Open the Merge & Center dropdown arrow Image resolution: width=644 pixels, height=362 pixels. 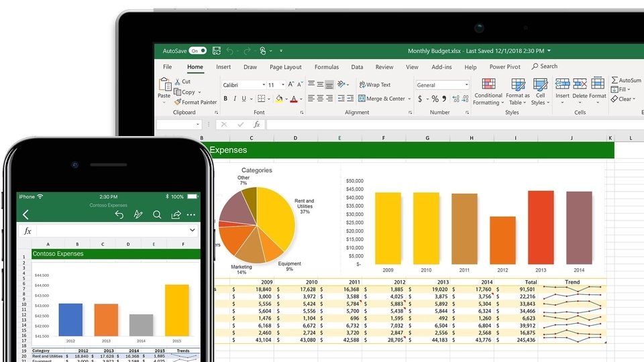tap(409, 99)
